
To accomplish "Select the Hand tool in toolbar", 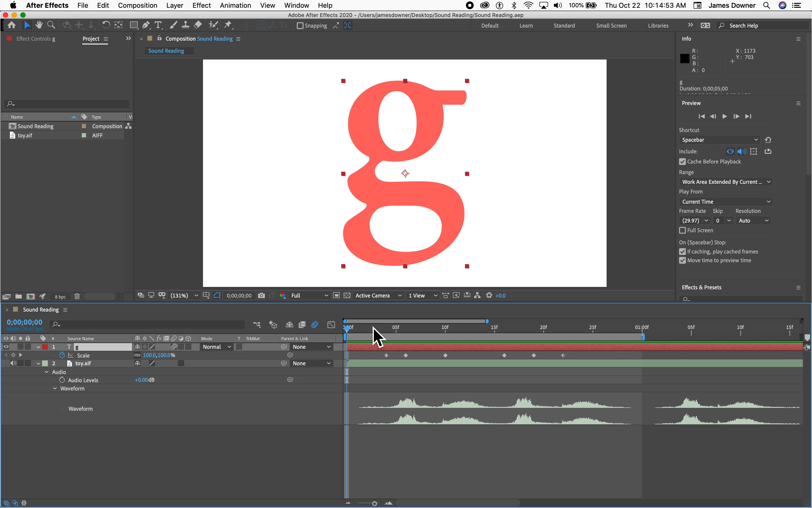I will pyautogui.click(x=39, y=25).
